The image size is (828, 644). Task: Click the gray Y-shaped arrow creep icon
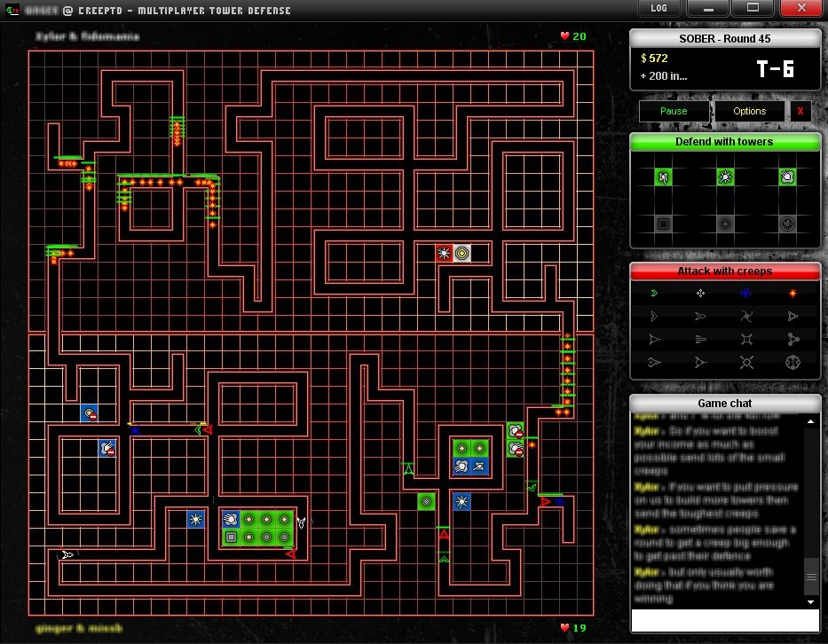700,363
